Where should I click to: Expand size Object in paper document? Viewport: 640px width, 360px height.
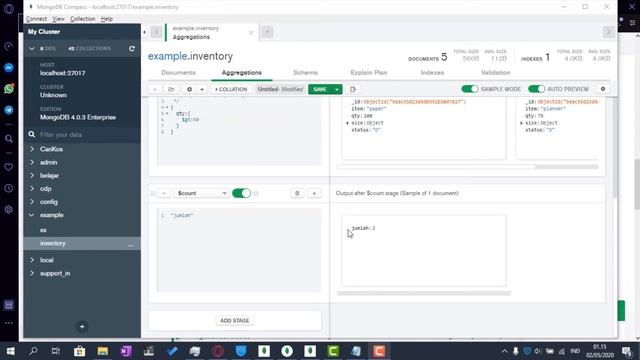pyautogui.click(x=348, y=123)
